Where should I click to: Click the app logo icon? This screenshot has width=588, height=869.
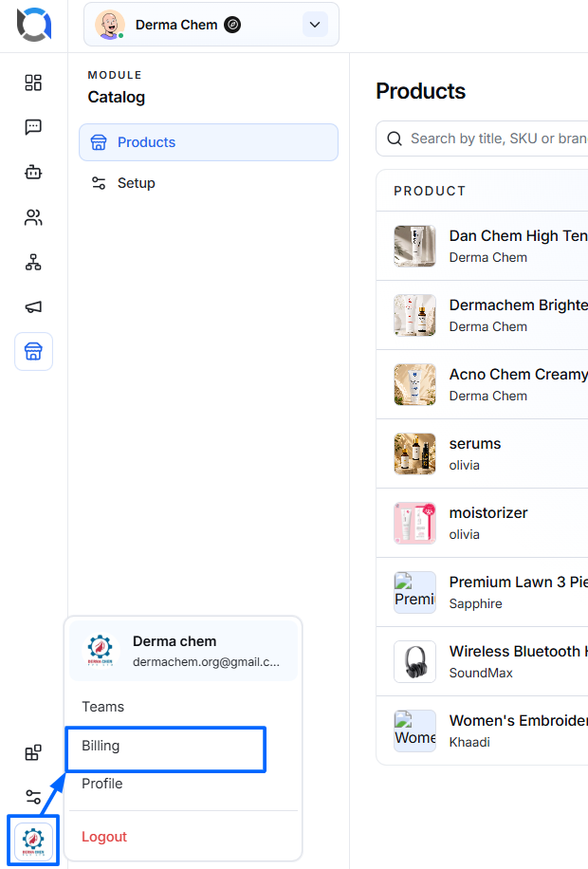click(x=34, y=25)
